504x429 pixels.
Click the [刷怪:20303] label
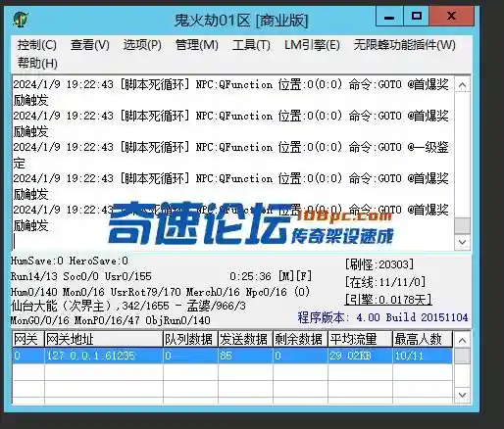pyautogui.click(x=379, y=264)
